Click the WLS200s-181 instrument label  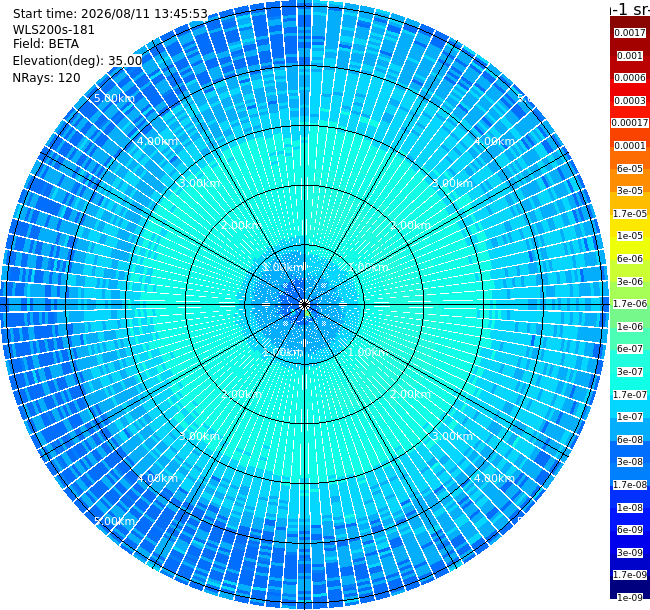pos(53,30)
